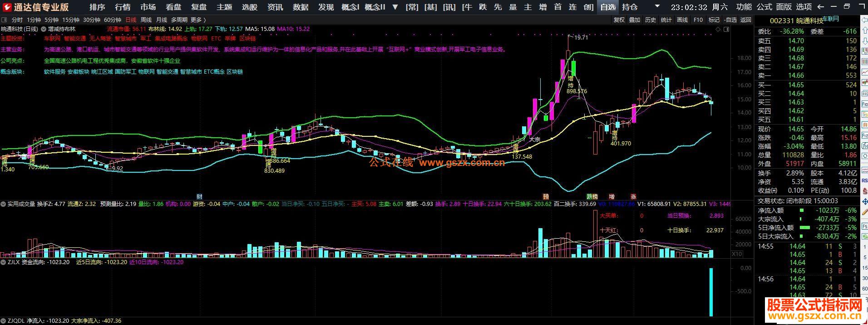Click the 跌榜 event marker below chart
The width and height of the screenshot is (868, 325).
pyautogui.click(x=592, y=197)
